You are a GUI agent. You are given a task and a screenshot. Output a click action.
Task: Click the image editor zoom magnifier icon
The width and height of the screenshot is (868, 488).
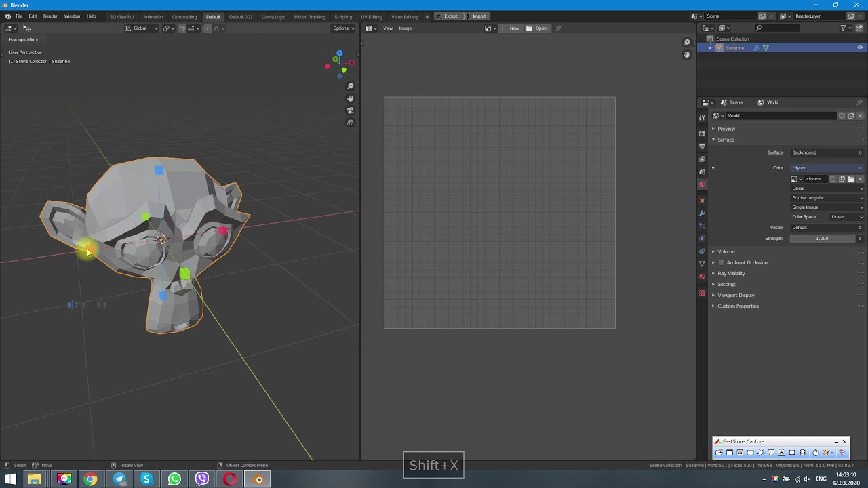click(687, 43)
